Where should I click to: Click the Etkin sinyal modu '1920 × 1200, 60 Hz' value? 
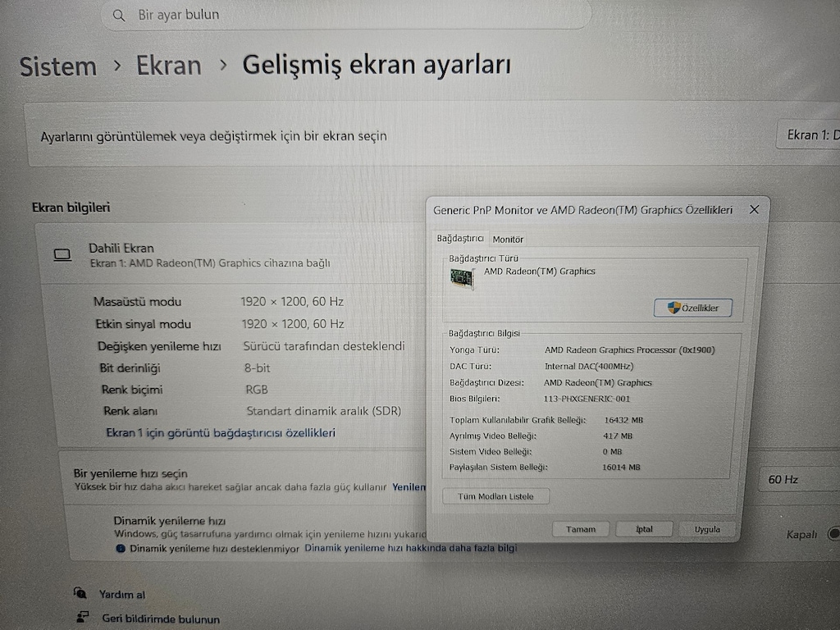pos(293,324)
